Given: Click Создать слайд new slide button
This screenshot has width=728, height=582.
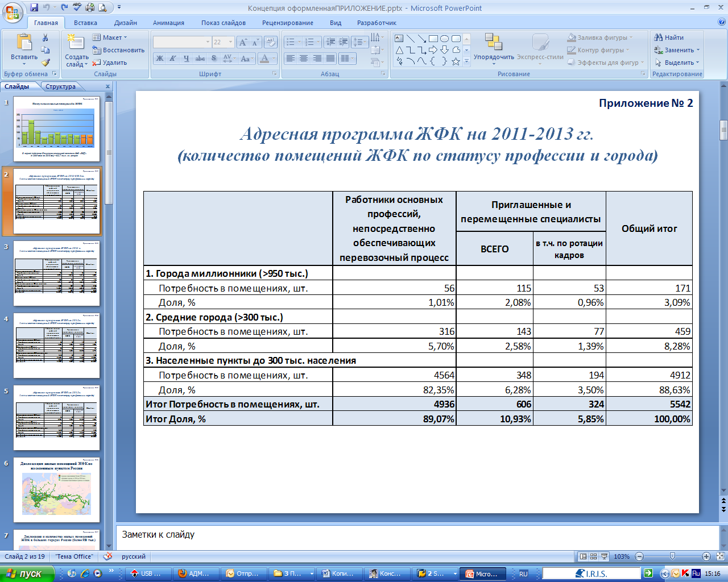Looking at the screenshot, I should tap(76, 49).
